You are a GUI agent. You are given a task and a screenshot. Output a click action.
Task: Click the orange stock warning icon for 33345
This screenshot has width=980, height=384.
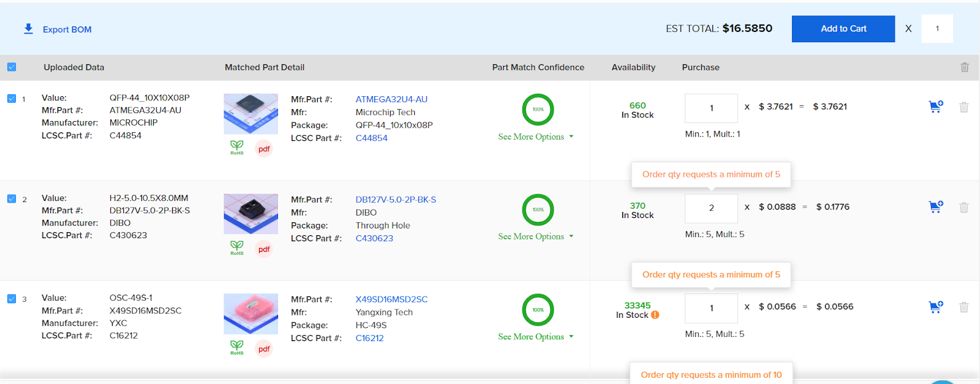(655, 315)
